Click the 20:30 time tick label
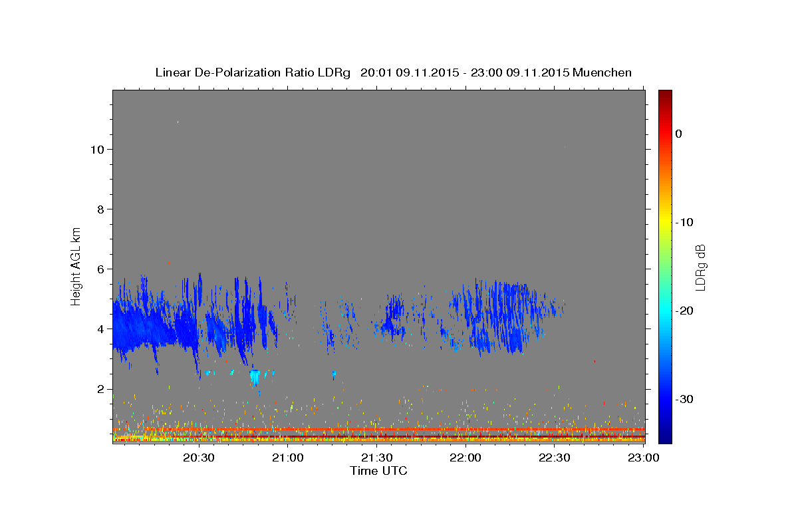Image resolution: width=798 pixels, height=532 pixels. (x=199, y=458)
